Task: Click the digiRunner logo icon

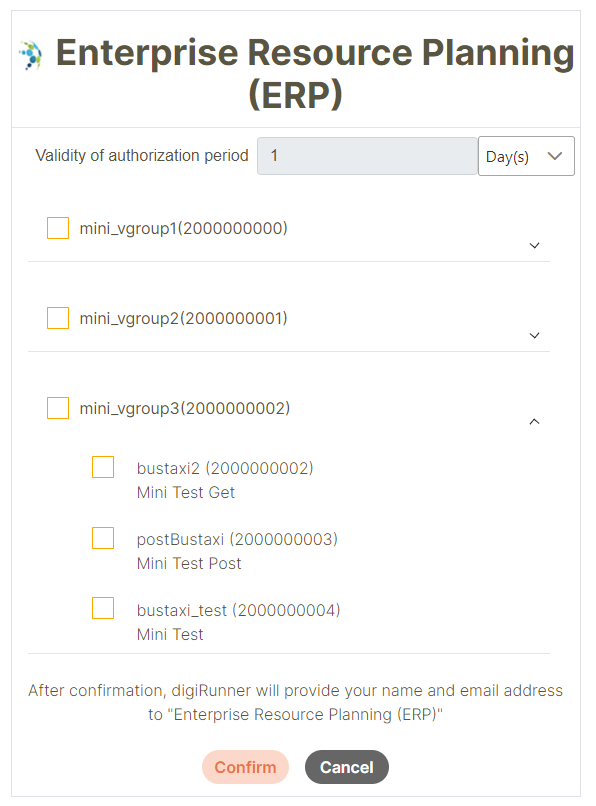Action: pyautogui.click(x=31, y=54)
